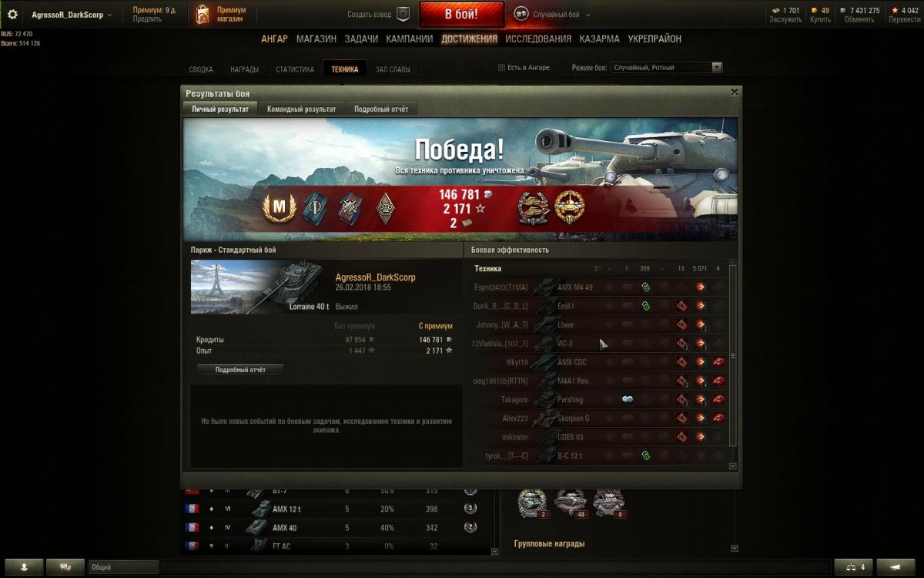Open the premium shop icon

pos(203,15)
